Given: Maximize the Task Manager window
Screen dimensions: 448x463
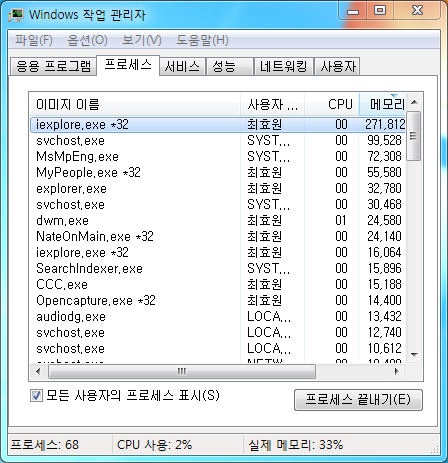Looking at the screenshot, I should coord(380,11).
